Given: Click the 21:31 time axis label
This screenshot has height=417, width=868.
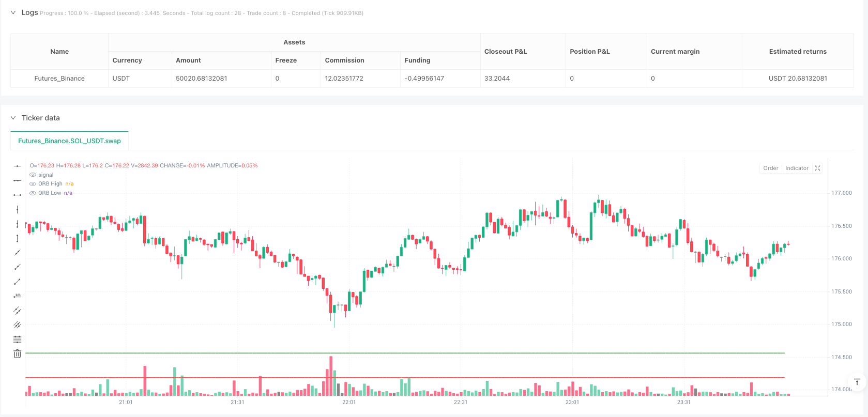Looking at the screenshot, I should (x=237, y=402).
